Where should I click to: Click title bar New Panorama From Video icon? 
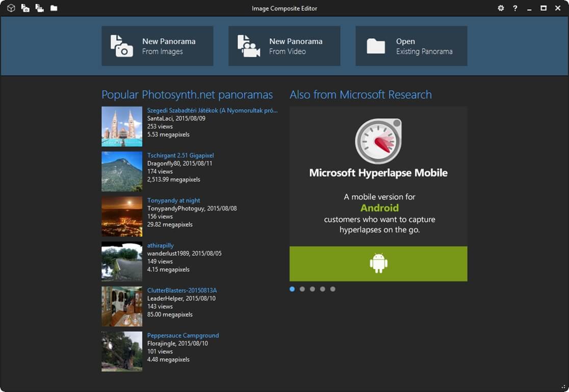click(39, 8)
